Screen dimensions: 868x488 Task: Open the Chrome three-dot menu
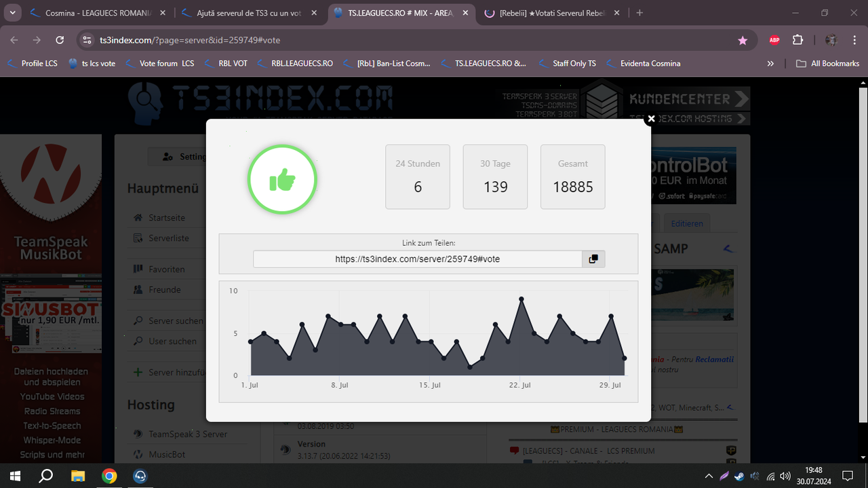coord(854,40)
